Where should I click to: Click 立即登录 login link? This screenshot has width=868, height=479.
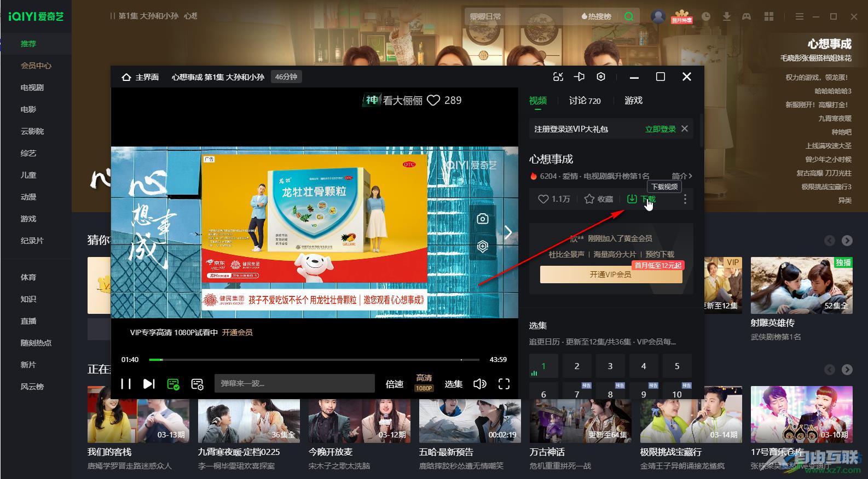click(661, 129)
